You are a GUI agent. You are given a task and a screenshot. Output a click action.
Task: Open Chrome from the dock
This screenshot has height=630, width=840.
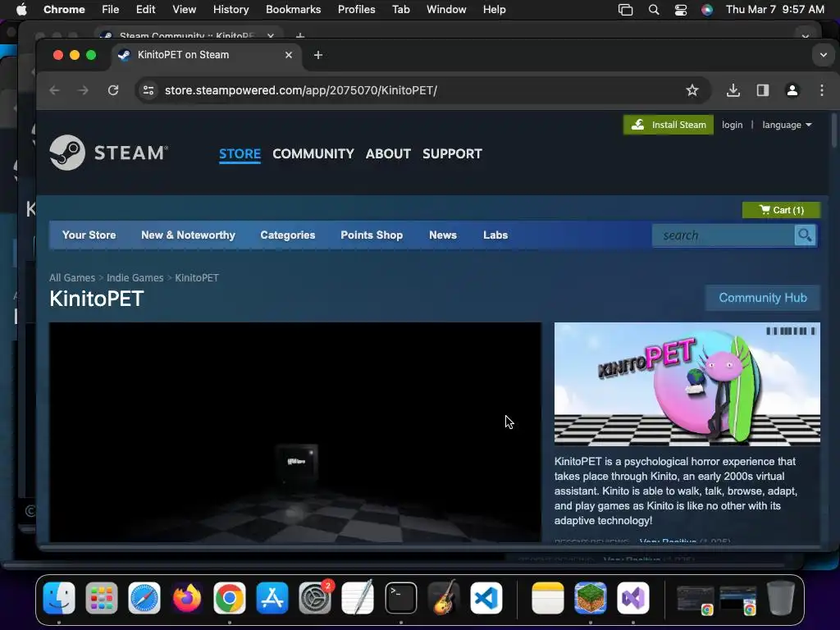[x=230, y=598]
